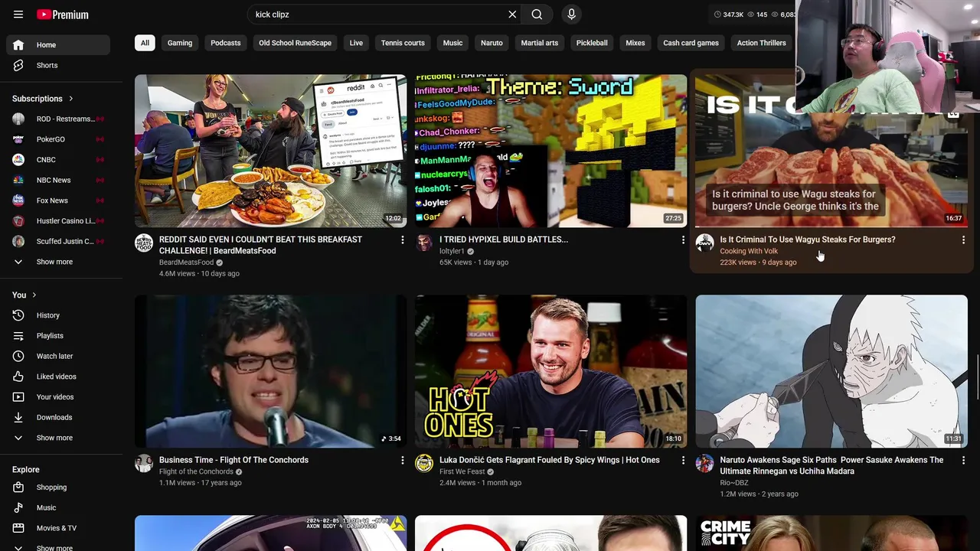Select the Action Thrillers chip
The width and height of the screenshot is (980, 551).
point(761,43)
